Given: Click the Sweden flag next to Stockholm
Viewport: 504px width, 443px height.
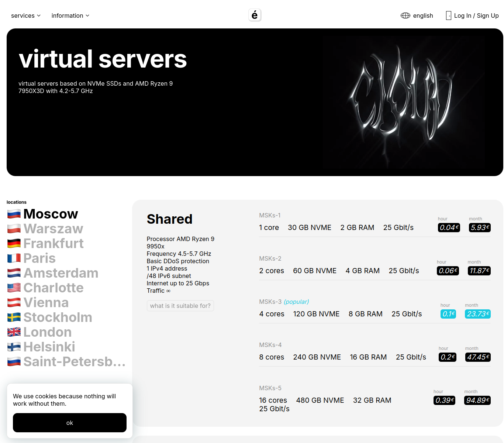Looking at the screenshot, I should (14, 317).
